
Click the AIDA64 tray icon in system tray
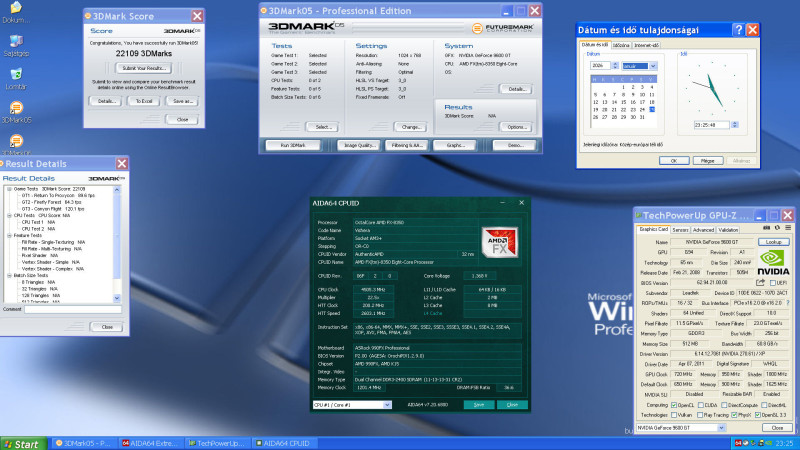coord(738,443)
